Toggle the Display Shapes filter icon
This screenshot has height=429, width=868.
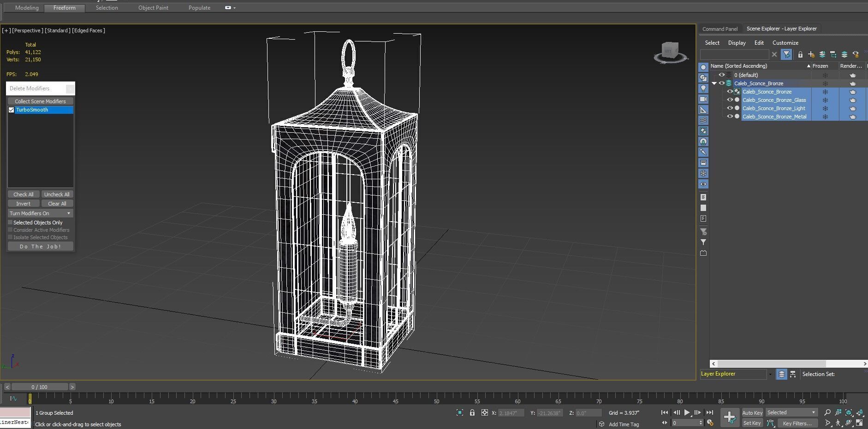point(703,78)
